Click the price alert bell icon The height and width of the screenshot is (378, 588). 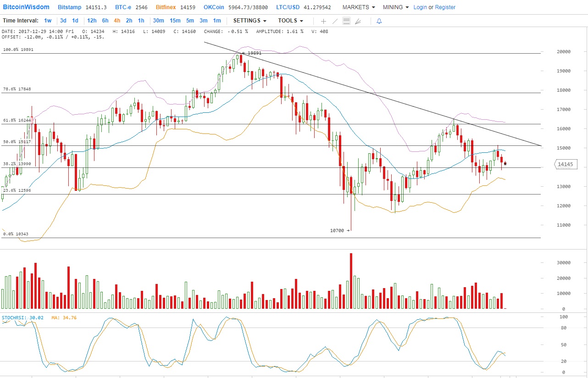pyautogui.click(x=379, y=21)
